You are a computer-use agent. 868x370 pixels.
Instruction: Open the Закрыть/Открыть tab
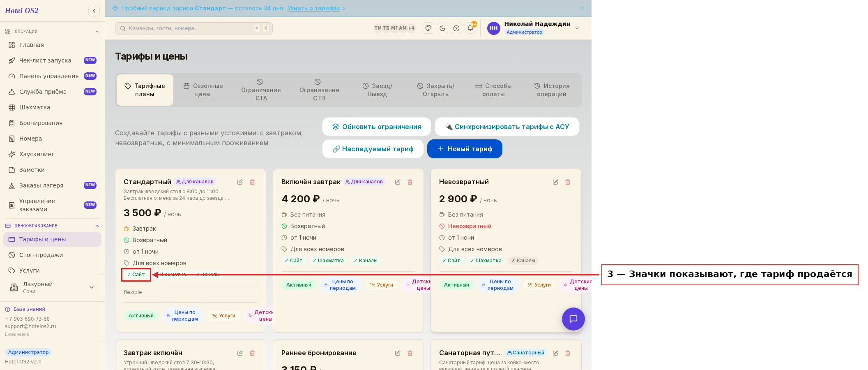[436, 90]
